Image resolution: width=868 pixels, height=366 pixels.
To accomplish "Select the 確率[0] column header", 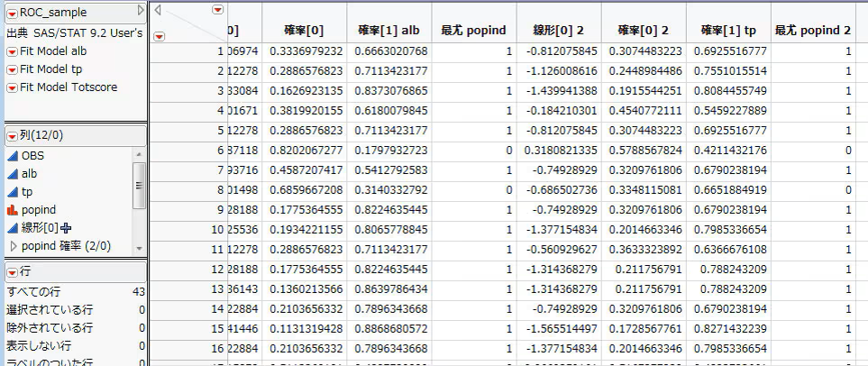I will click(x=305, y=31).
